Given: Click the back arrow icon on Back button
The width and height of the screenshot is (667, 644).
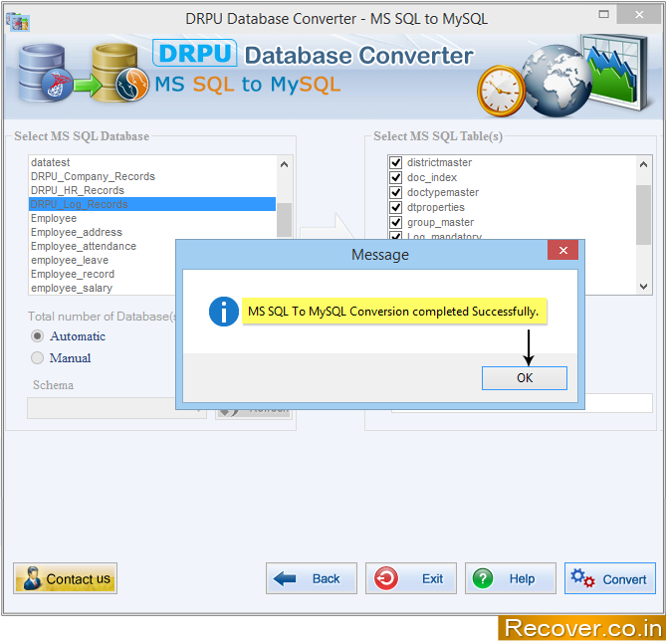Looking at the screenshot, I should (x=285, y=578).
